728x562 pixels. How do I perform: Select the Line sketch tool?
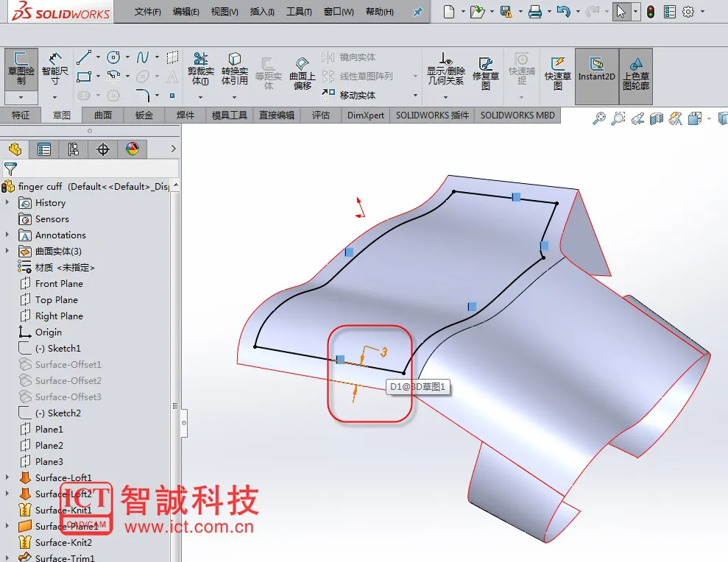(84, 57)
